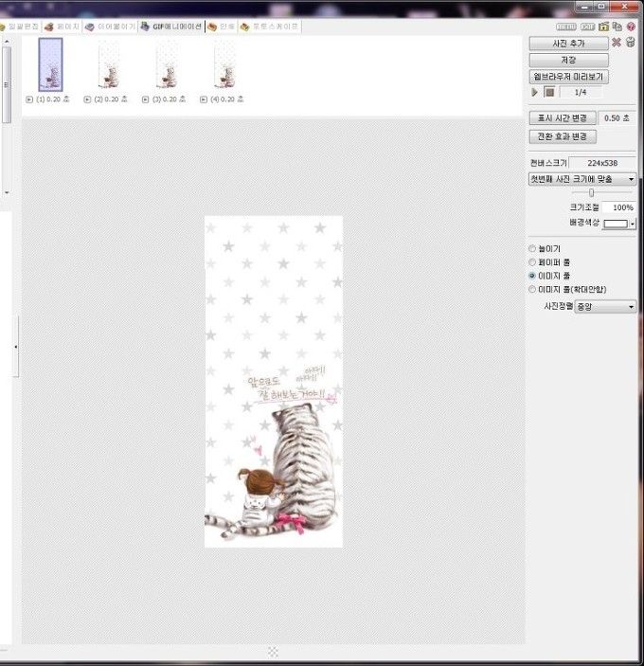Click the small play icon beside frame (3)
Screen dimensions: 644x666
point(146,99)
